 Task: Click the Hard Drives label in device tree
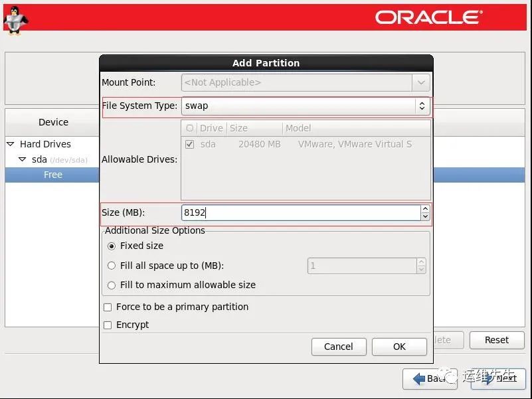click(45, 144)
